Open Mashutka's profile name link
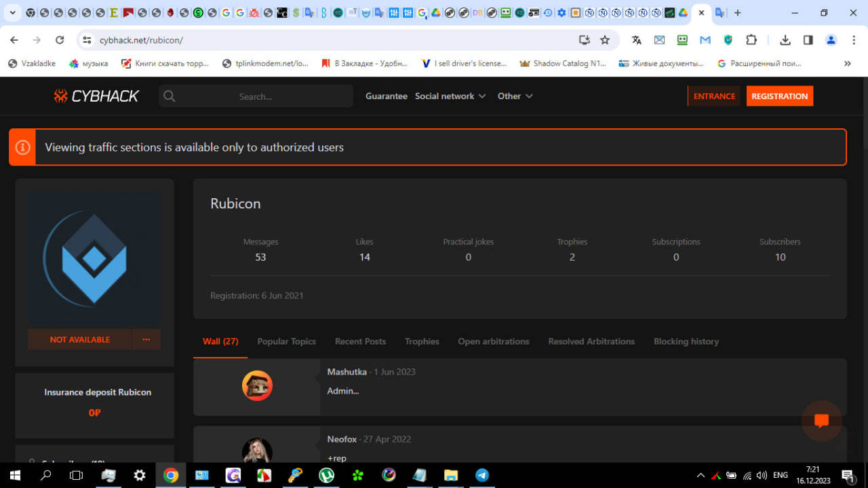This screenshot has height=488, width=868. pyautogui.click(x=347, y=372)
